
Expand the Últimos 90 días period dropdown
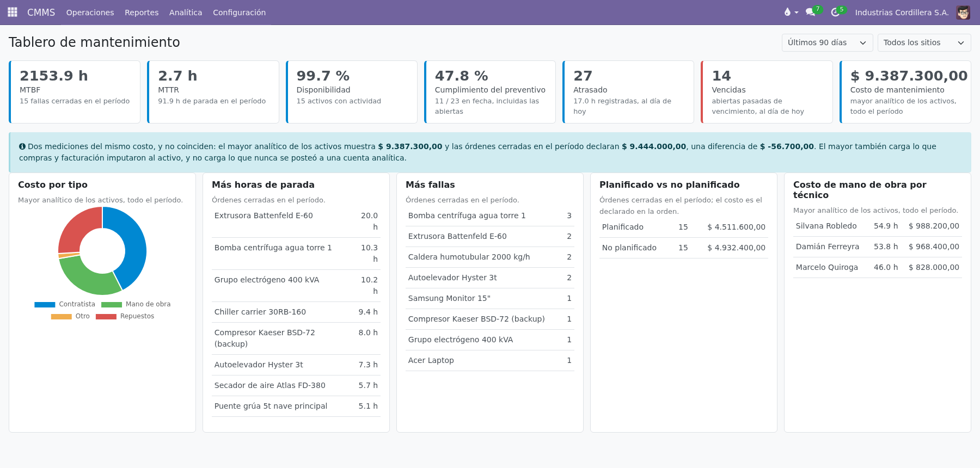[x=827, y=42]
